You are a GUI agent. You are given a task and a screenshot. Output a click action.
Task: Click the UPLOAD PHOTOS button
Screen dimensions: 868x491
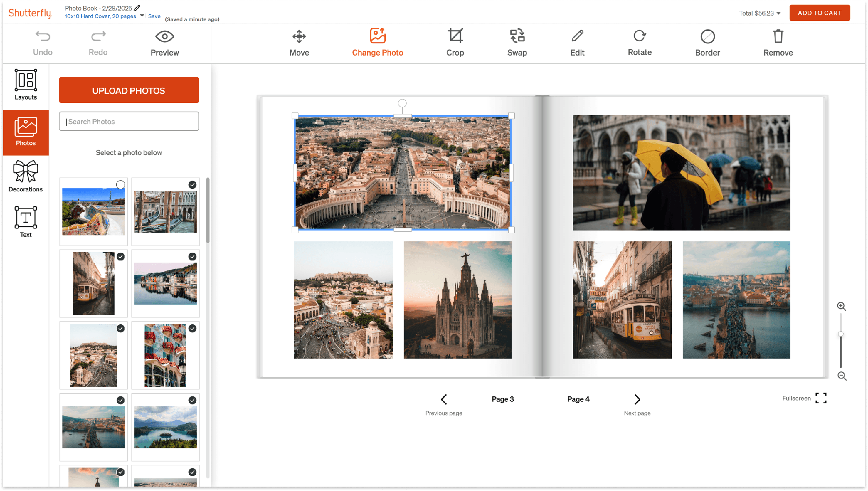pyautogui.click(x=129, y=90)
